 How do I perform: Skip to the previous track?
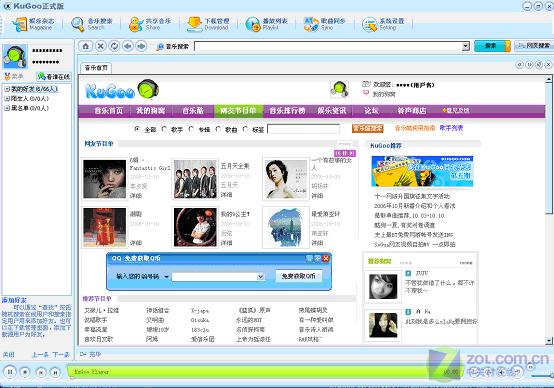click(41, 372)
